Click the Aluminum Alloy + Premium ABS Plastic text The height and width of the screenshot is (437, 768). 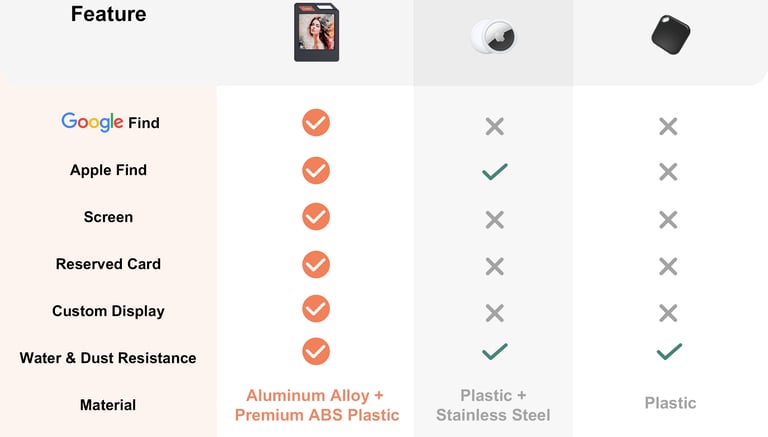coord(316,405)
